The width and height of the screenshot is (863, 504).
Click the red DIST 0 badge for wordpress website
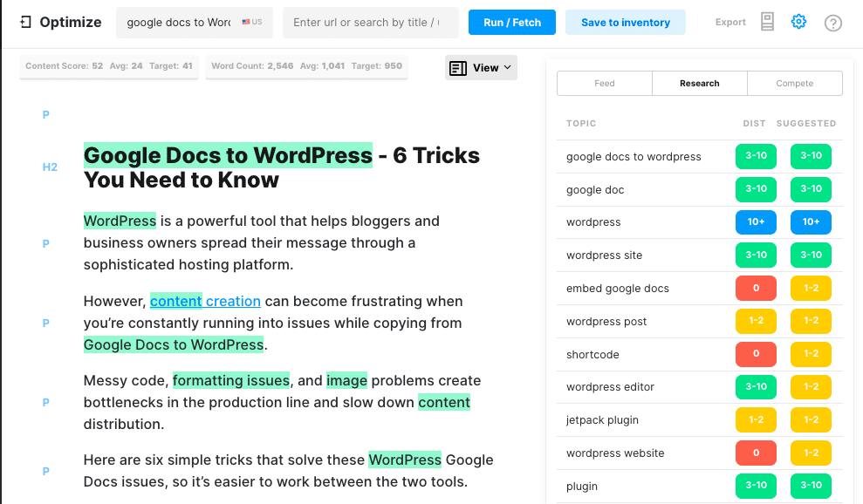click(756, 453)
